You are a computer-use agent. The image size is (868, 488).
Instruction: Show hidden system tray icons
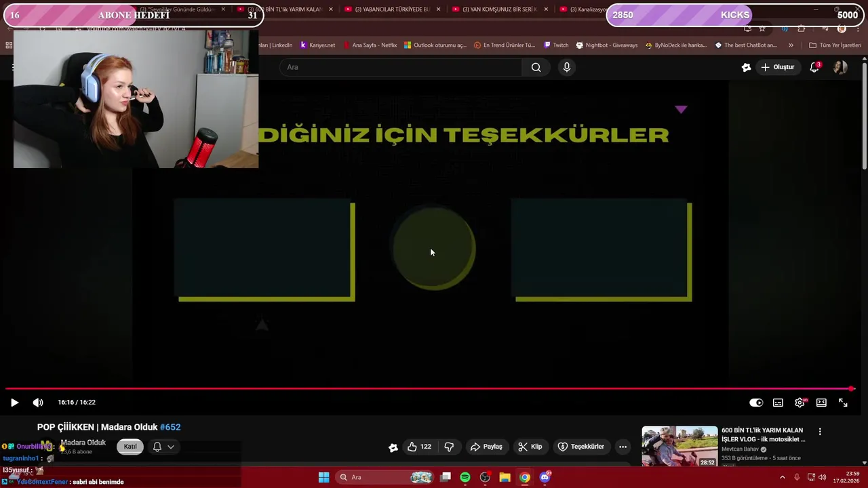click(782, 477)
